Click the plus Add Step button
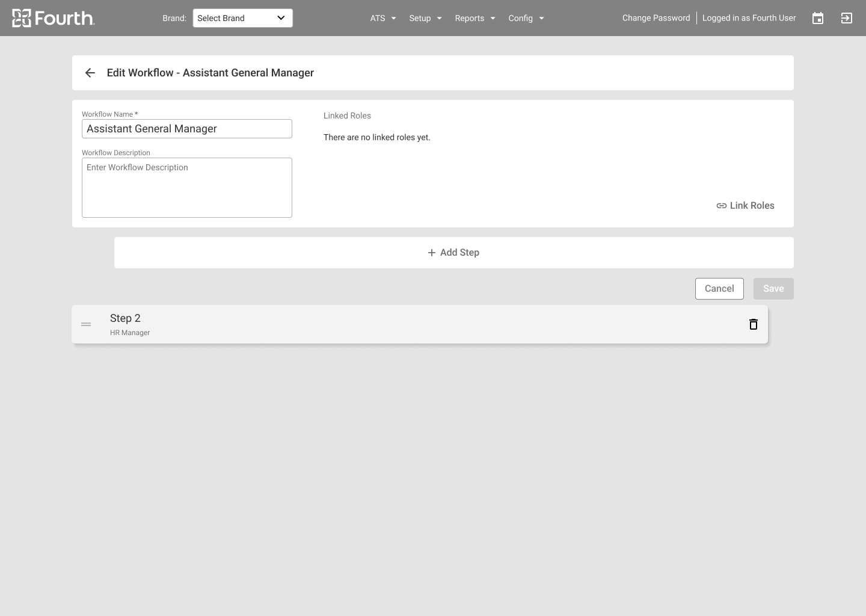Viewport: 866px width, 616px height. click(453, 253)
